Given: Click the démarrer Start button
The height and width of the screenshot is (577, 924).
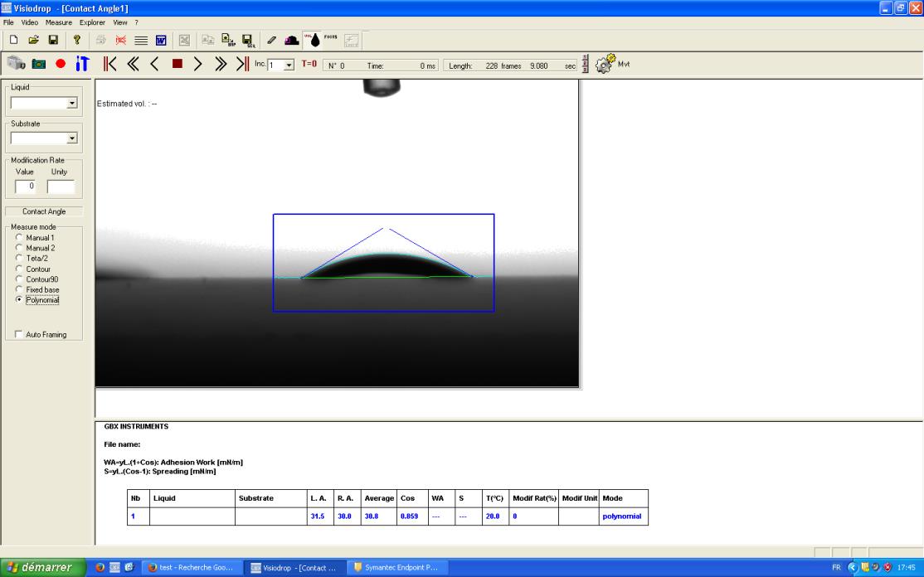Looking at the screenshot, I should click(43, 568).
